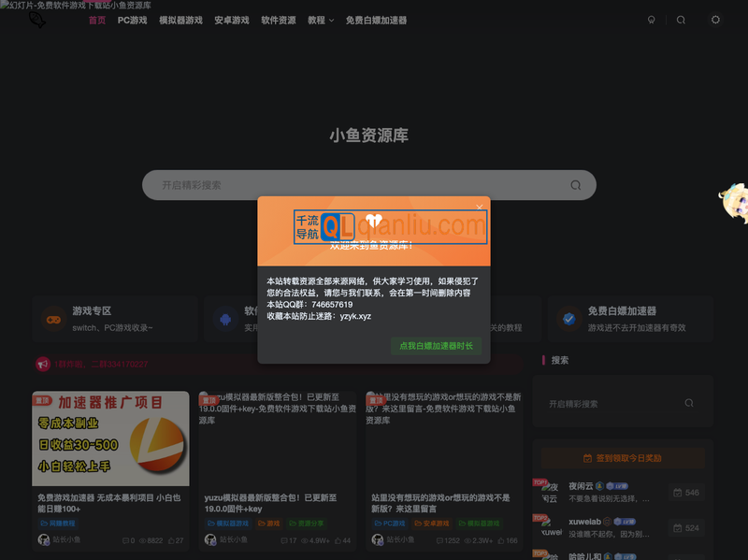Click the 游戏专区 orange gamepad icon
The width and height of the screenshot is (748, 560).
coord(53,319)
